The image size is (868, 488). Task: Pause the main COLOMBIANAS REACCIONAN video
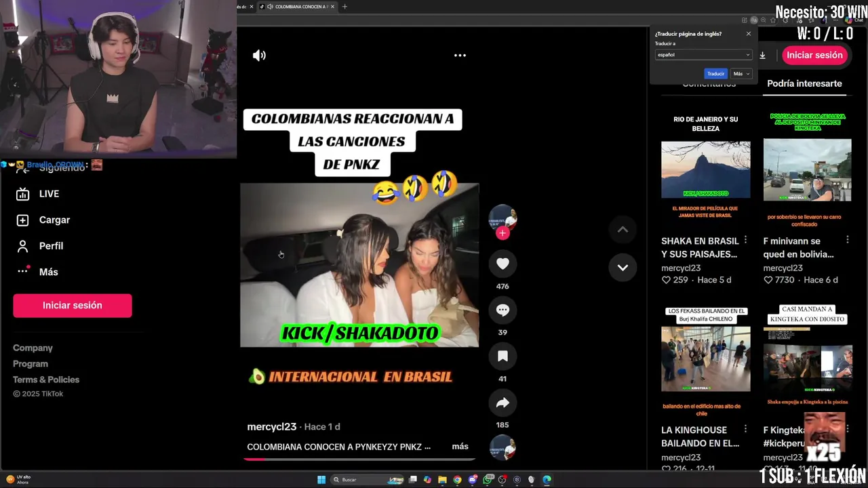(359, 265)
